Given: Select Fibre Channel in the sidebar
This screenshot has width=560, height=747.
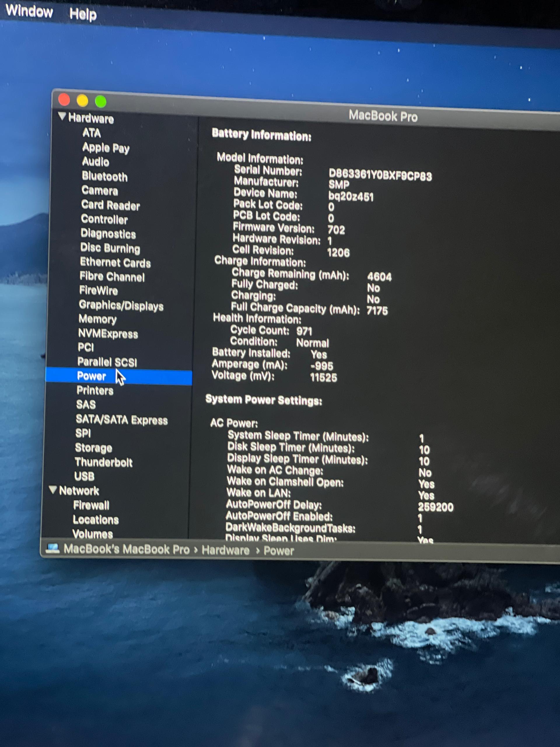Looking at the screenshot, I should click(112, 277).
